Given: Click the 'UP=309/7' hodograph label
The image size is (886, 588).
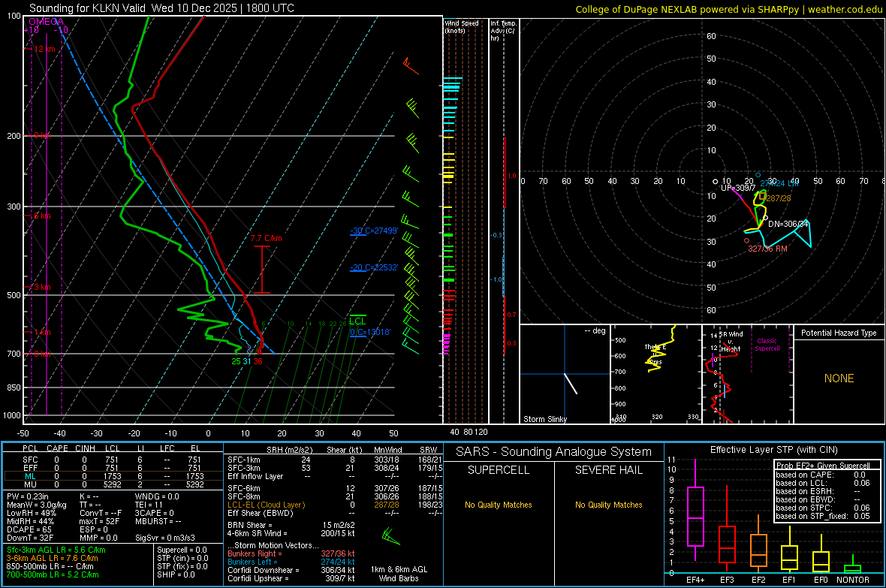Looking at the screenshot, I should coord(738,188).
